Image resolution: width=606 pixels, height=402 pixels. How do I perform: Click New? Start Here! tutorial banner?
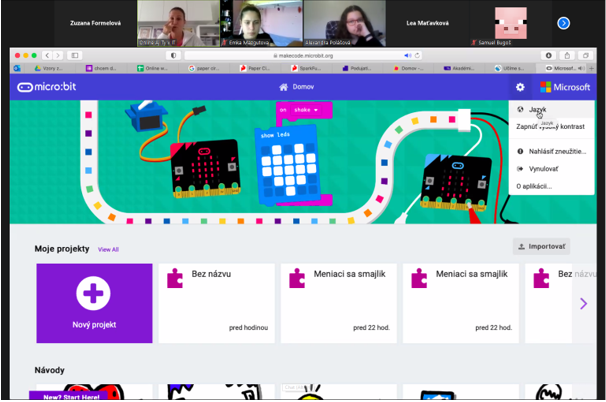(71, 396)
